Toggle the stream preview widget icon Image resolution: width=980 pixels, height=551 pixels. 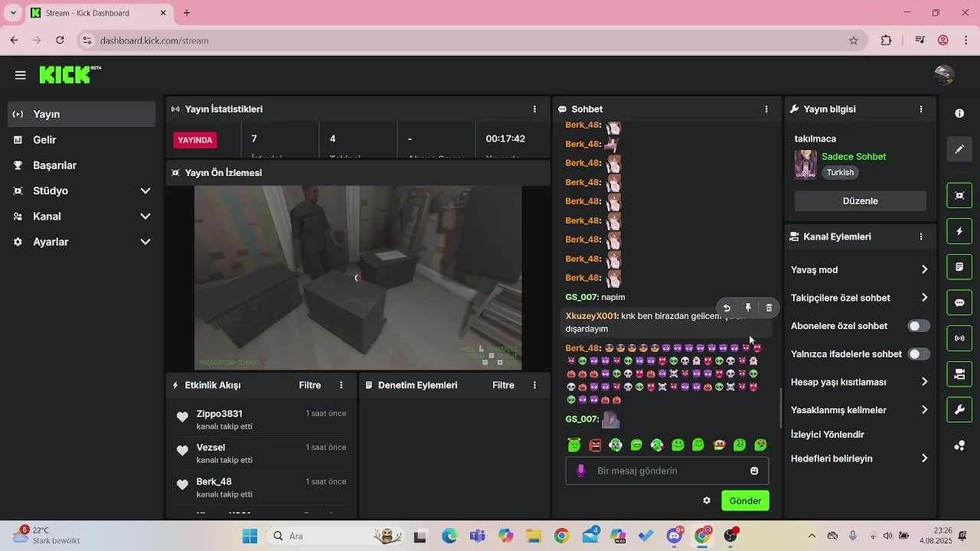coord(959,195)
